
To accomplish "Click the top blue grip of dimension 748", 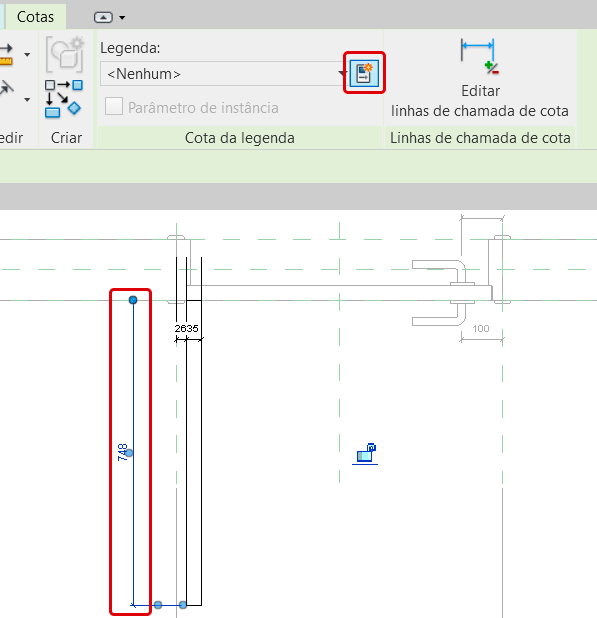I will coord(133,300).
